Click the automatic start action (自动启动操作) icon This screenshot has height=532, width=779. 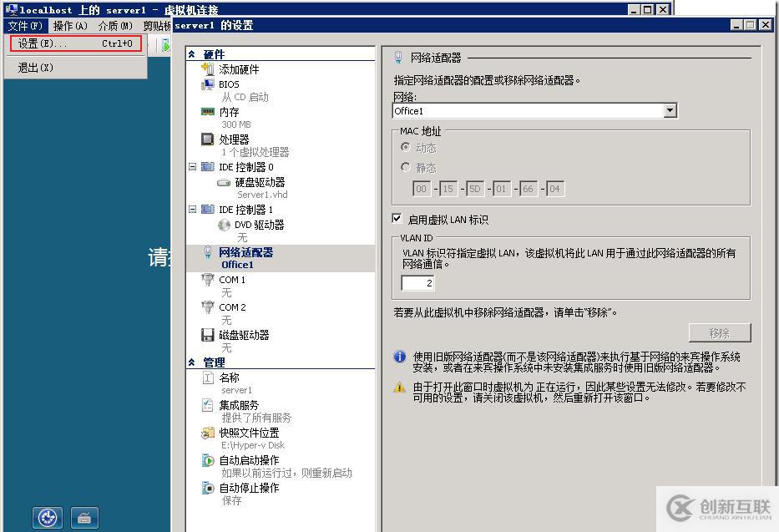[x=208, y=460]
